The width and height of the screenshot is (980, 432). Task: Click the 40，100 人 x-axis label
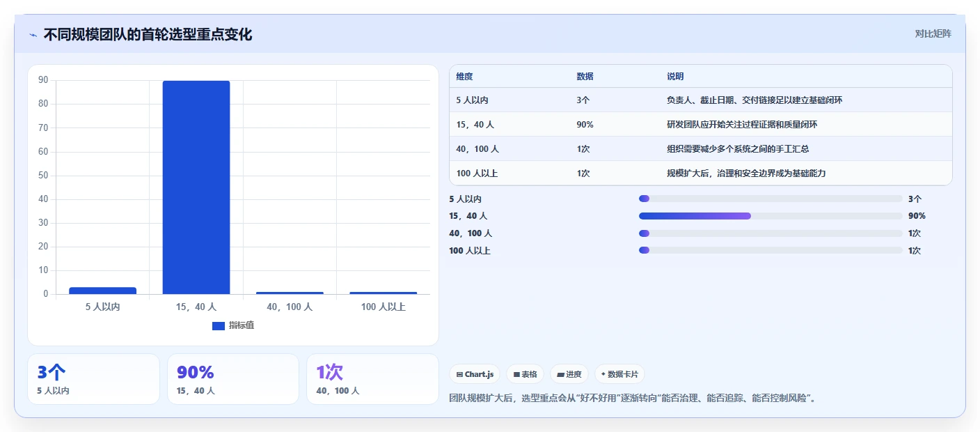290,307
